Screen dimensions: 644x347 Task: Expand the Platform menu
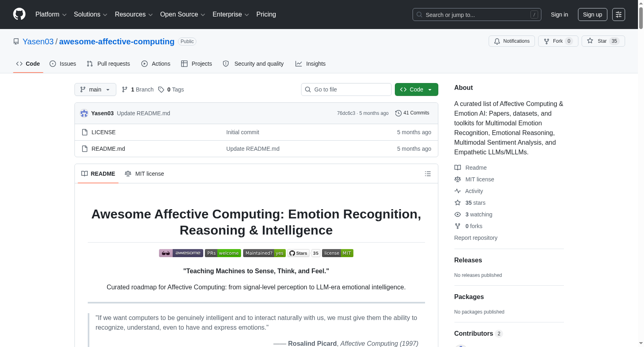[x=51, y=15]
